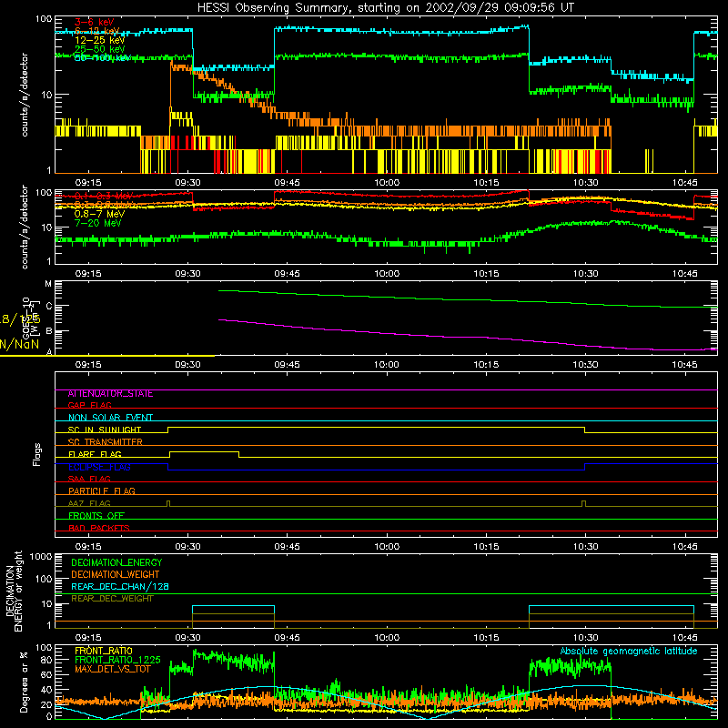Image resolution: width=728 pixels, height=728 pixels.
Task: Click the raised FLARE_FLAG step segment
Action: tap(204, 451)
